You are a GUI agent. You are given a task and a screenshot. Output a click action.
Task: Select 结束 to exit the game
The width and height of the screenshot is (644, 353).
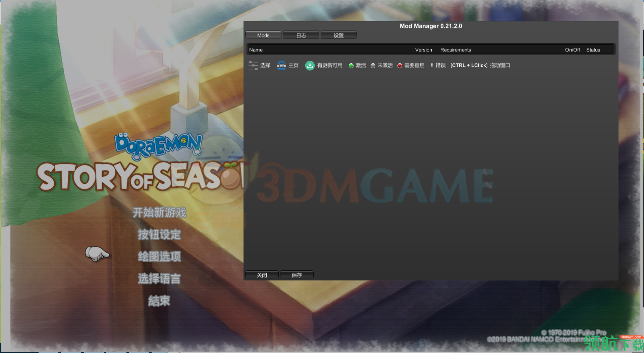click(159, 301)
